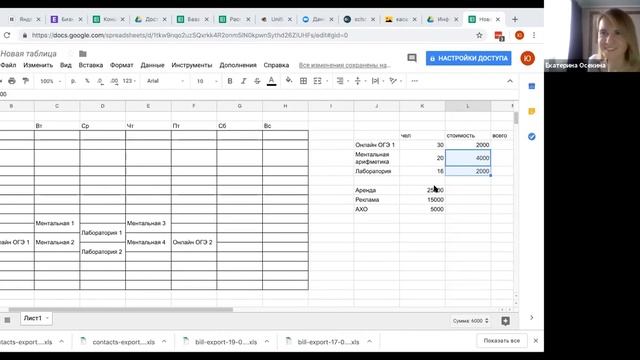Screen dimensions: 640x360
Task: Collapse the menus with the toolbar chevron
Action: click(510, 81)
